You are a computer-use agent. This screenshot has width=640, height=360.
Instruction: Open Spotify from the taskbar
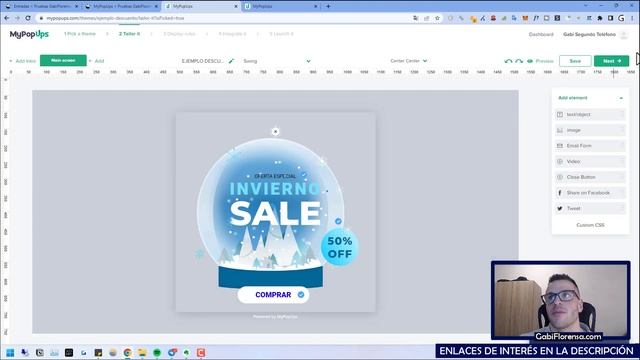click(157, 353)
